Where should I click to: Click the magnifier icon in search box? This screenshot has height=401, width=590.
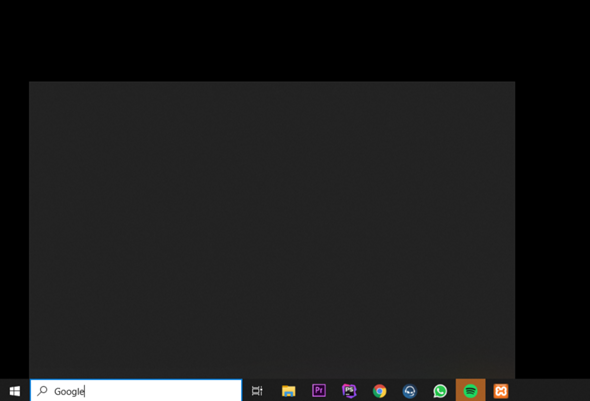tap(43, 391)
